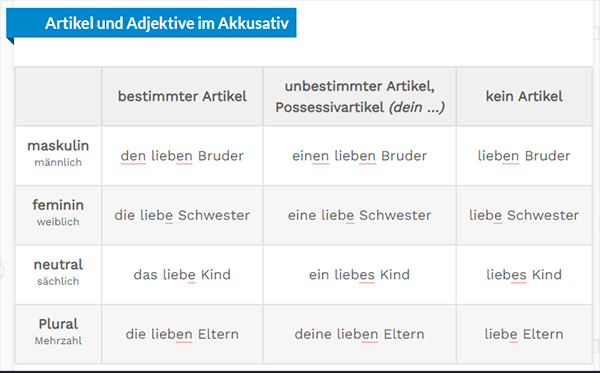Click the 'lieben Bruder' cell under kein Artikel
Image resolution: width=600 pixels, height=373 pixels.
(524, 156)
